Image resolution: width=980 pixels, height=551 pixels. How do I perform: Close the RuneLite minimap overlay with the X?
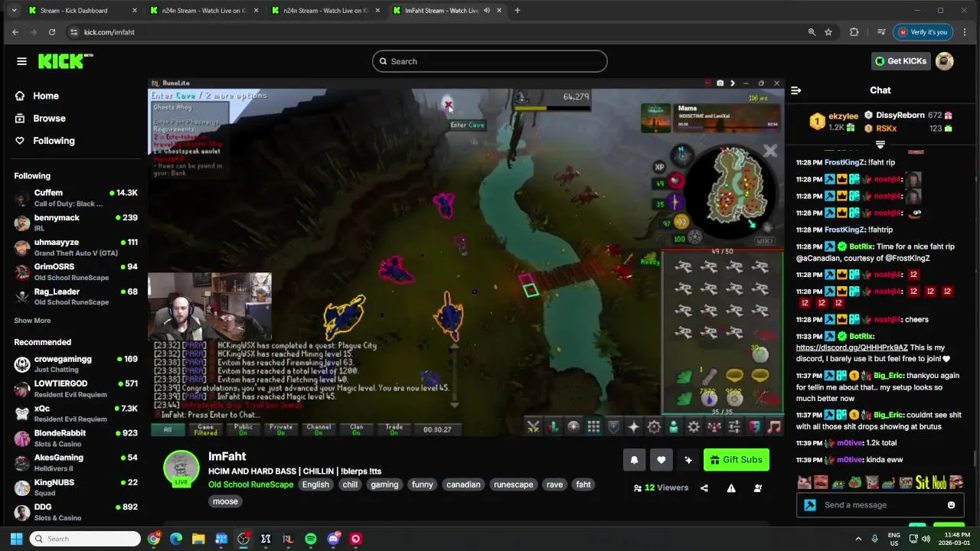[x=769, y=152]
